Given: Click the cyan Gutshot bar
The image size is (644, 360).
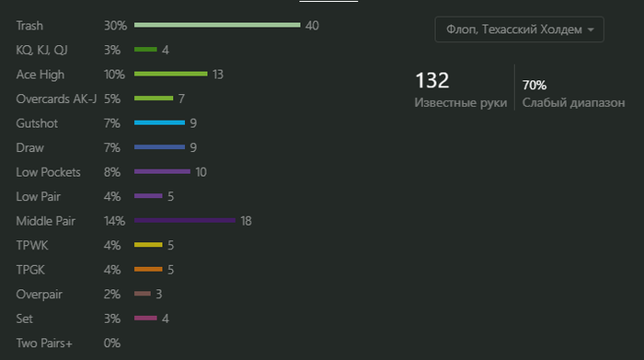Looking at the screenshot, I should pos(159,122).
